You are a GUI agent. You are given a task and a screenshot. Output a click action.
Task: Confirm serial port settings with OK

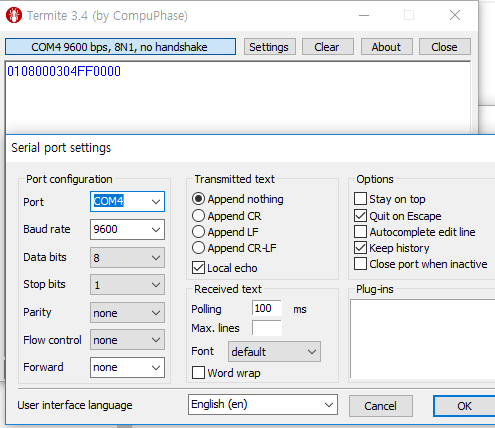[464, 406]
